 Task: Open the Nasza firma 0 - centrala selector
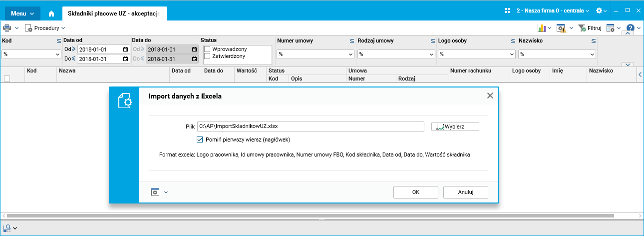pos(553,10)
